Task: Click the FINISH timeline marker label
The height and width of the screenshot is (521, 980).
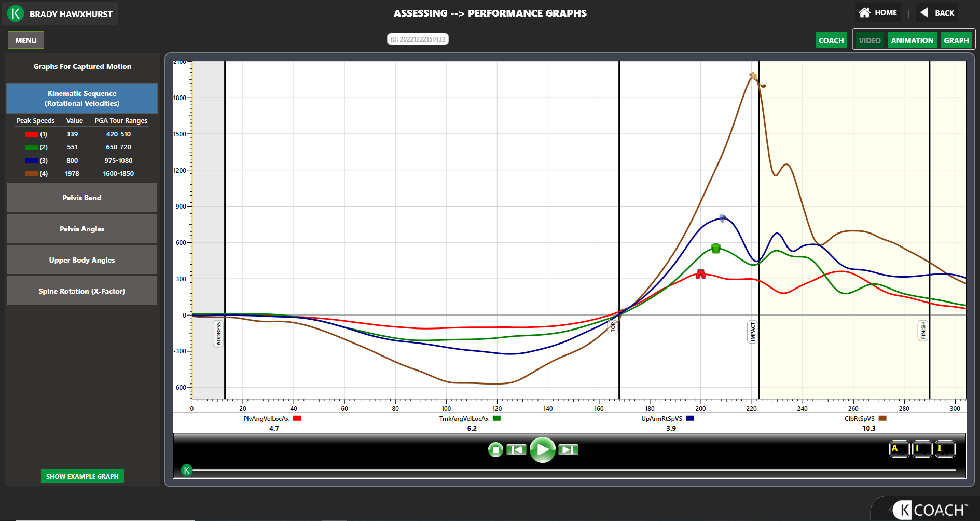Action: 923,331
